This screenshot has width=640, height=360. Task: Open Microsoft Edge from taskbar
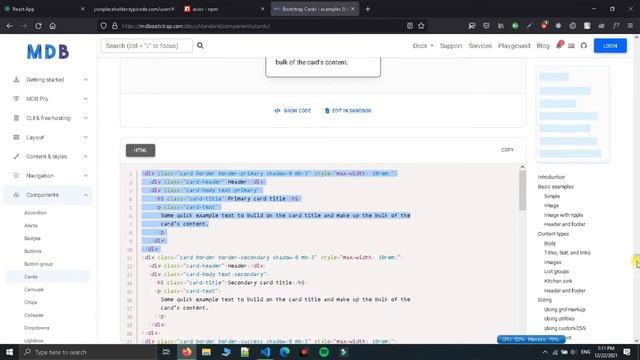[284, 352]
